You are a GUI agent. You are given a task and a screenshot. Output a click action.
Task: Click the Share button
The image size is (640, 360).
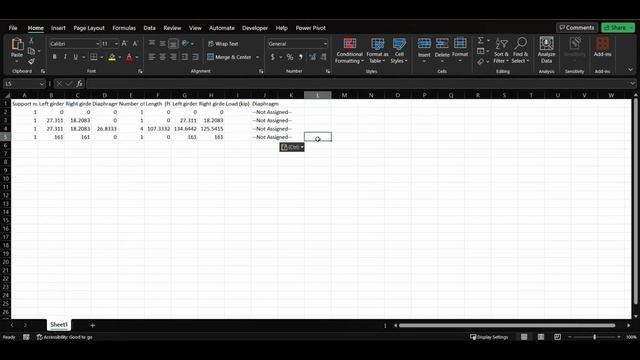coord(618,28)
